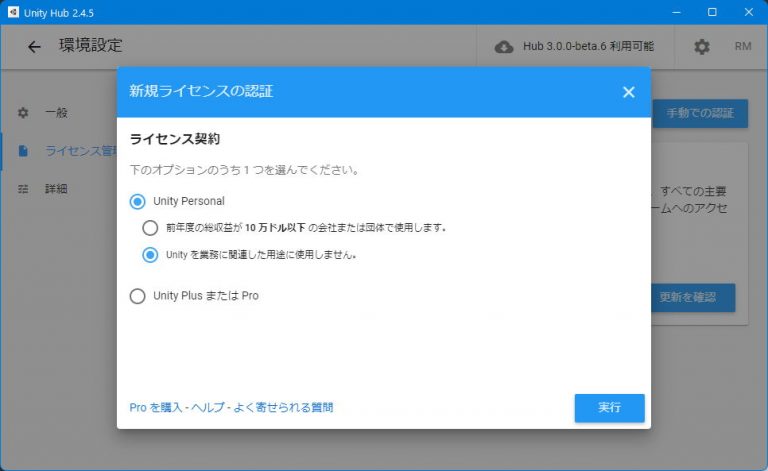Click the 更新を確認 button behind dialog
The image size is (768, 471).
(x=693, y=297)
